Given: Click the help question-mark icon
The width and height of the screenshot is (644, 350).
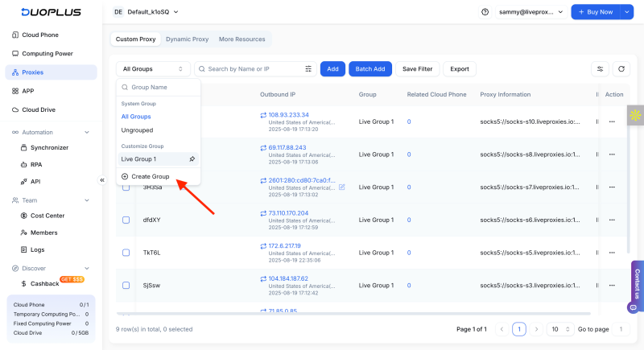Looking at the screenshot, I should [485, 12].
